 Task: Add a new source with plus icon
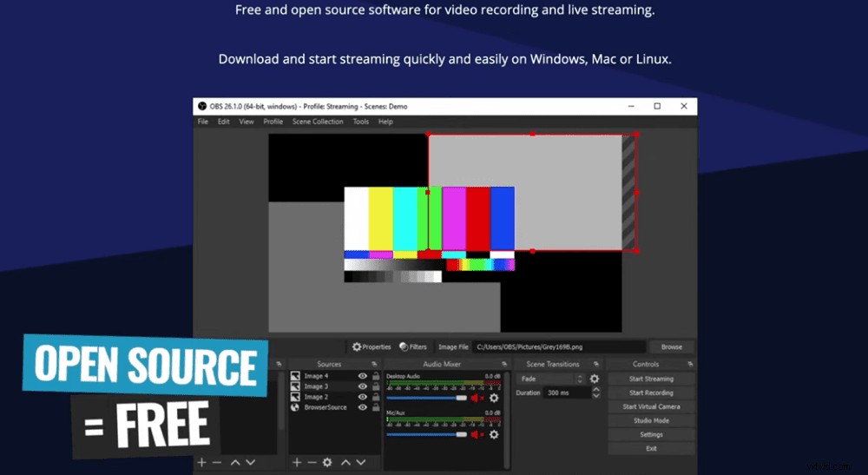coord(297,462)
